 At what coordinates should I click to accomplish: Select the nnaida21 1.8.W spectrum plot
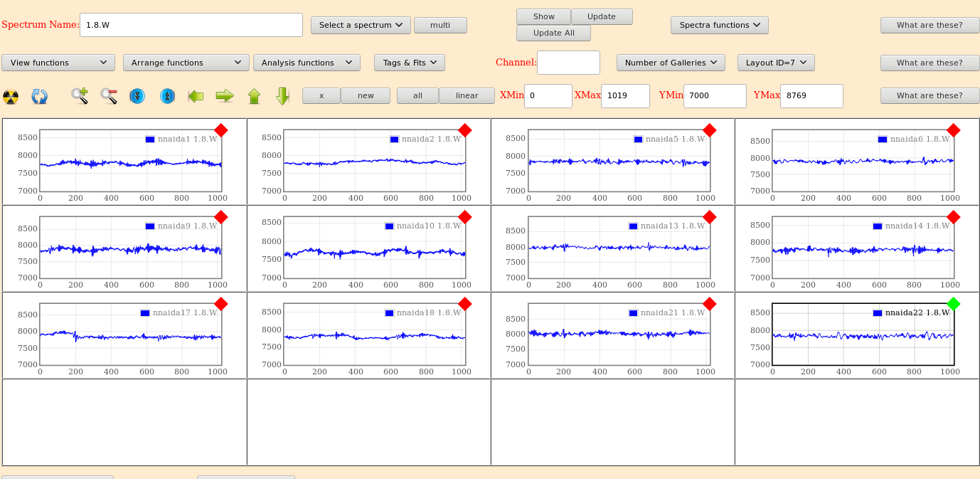pyautogui.click(x=619, y=334)
